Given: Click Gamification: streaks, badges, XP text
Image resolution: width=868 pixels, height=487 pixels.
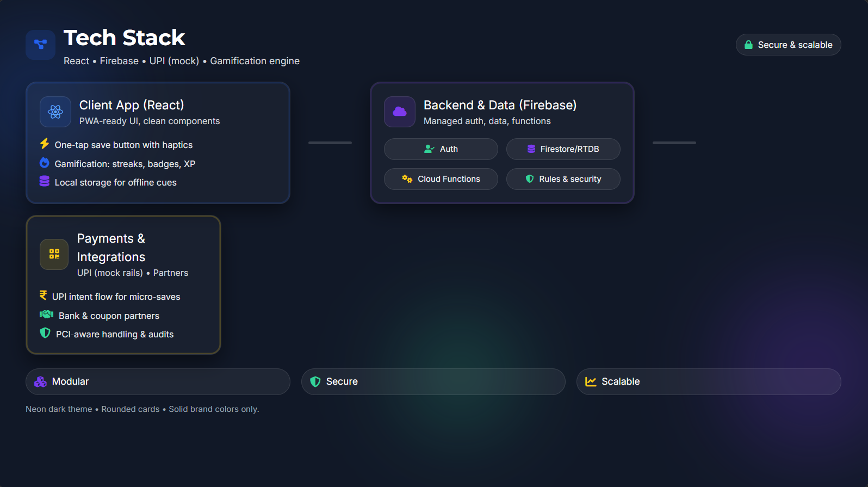Looking at the screenshot, I should 125,164.
